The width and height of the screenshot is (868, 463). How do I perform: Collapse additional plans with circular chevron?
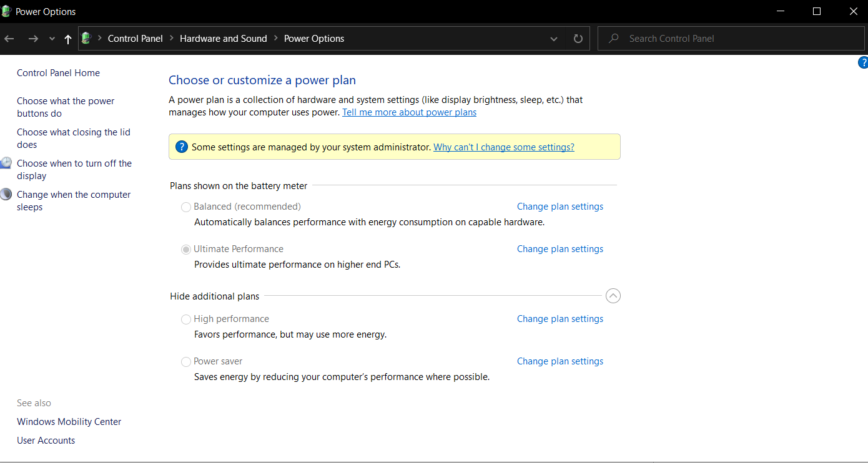pyautogui.click(x=613, y=296)
